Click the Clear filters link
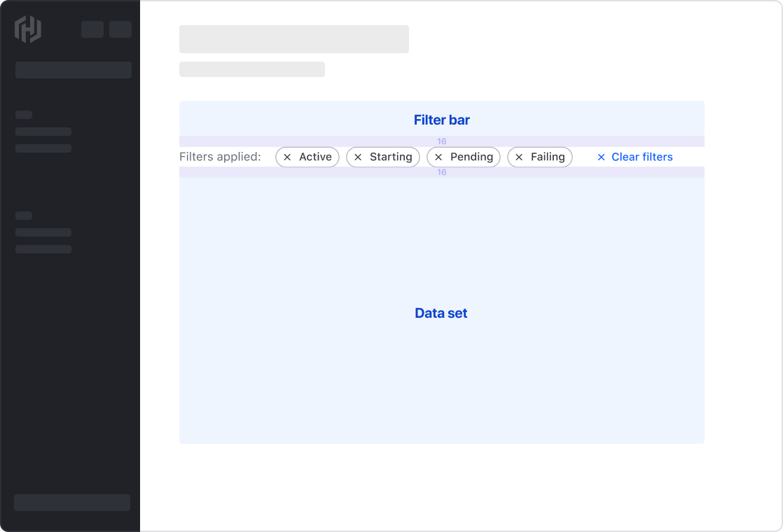The width and height of the screenshot is (783, 532). (642, 157)
